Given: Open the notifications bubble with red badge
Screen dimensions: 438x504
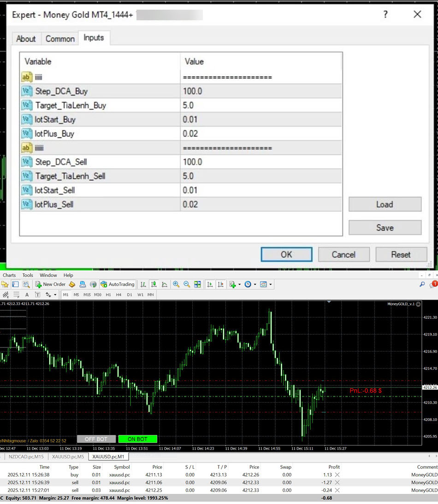Looking at the screenshot, I should pyautogui.click(x=434, y=284).
